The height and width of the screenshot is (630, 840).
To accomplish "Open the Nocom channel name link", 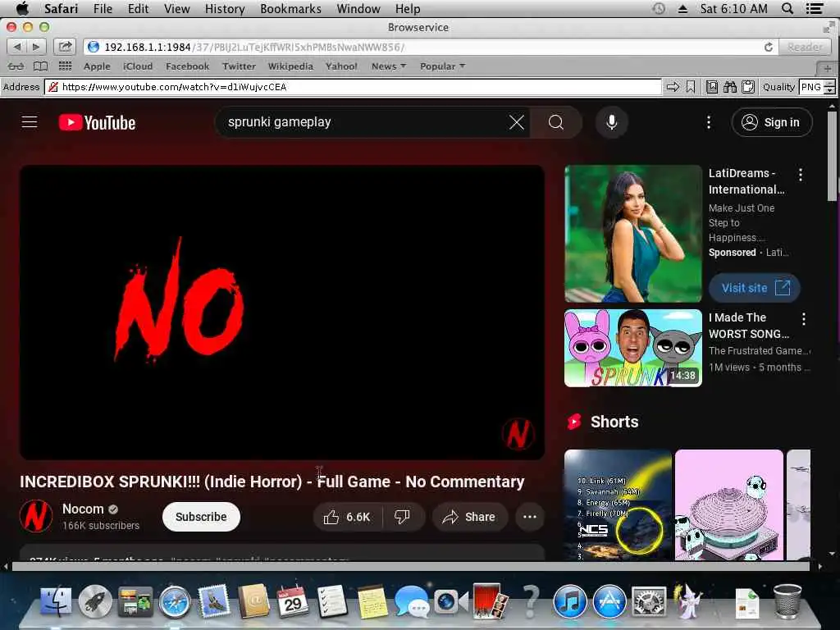I will [x=83, y=509].
